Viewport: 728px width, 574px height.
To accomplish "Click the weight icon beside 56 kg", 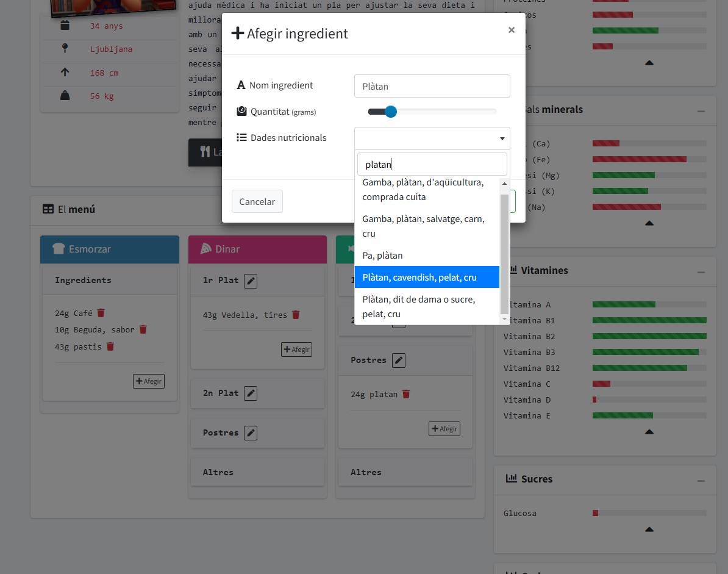I will (65, 95).
